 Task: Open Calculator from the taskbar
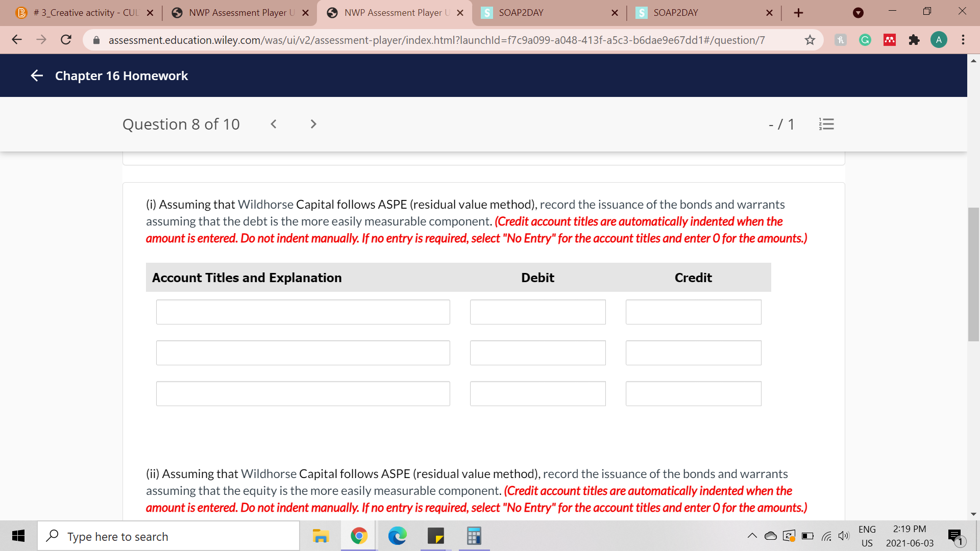(x=474, y=536)
